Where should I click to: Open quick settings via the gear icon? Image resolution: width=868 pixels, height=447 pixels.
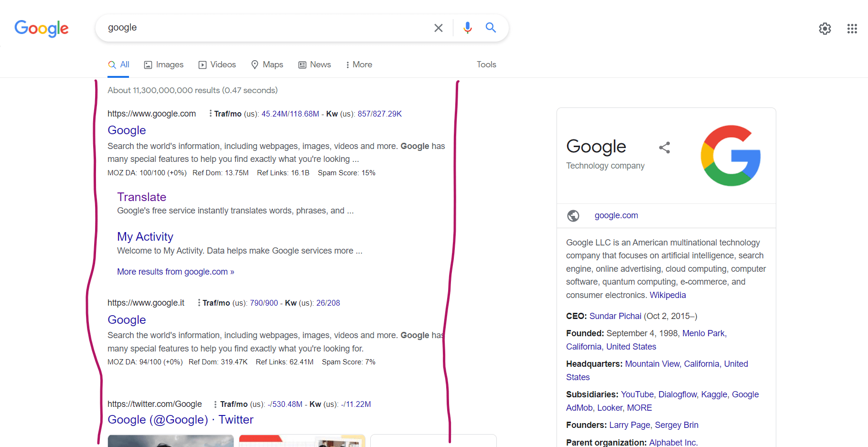[825, 29]
